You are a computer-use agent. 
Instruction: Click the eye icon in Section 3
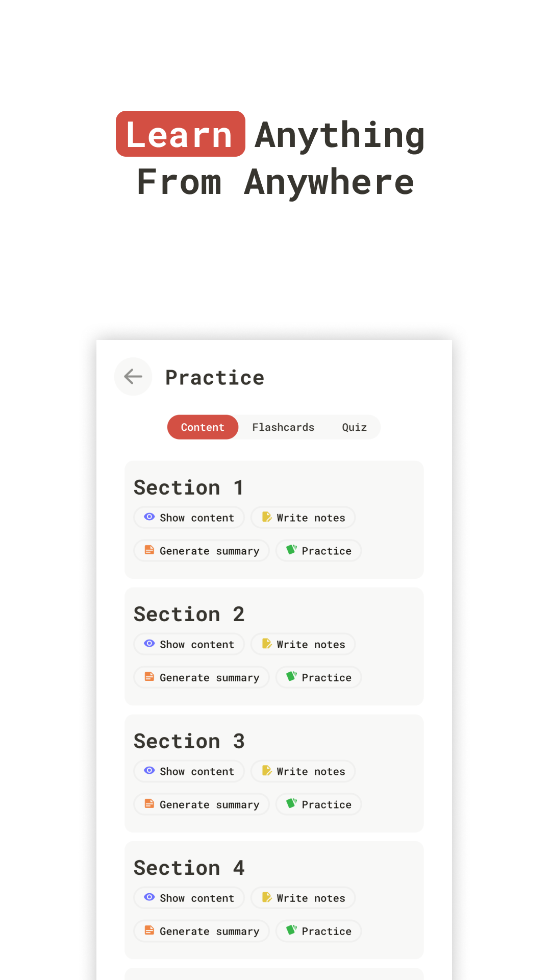click(149, 771)
